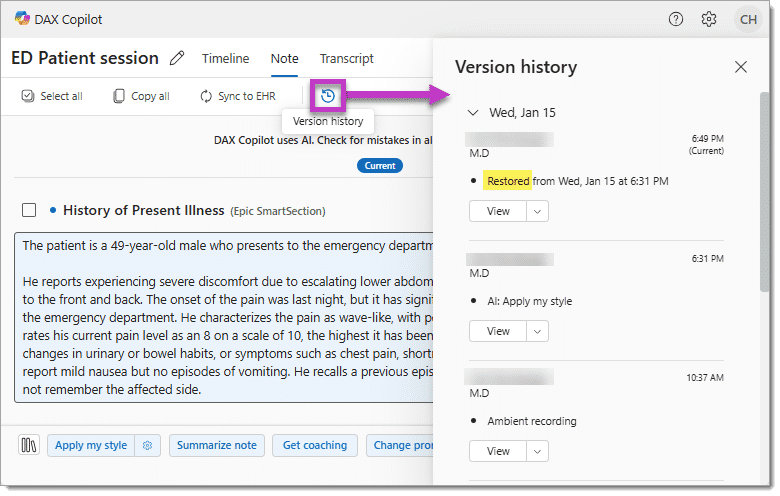
Task: Click Select all in toolbar
Action: [x=52, y=96]
